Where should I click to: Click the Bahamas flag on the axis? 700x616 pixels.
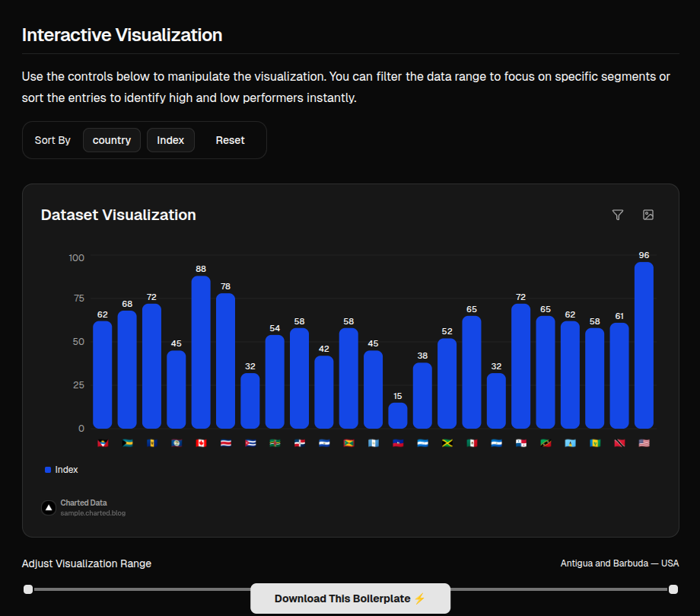pyautogui.click(x=127, y=442)
